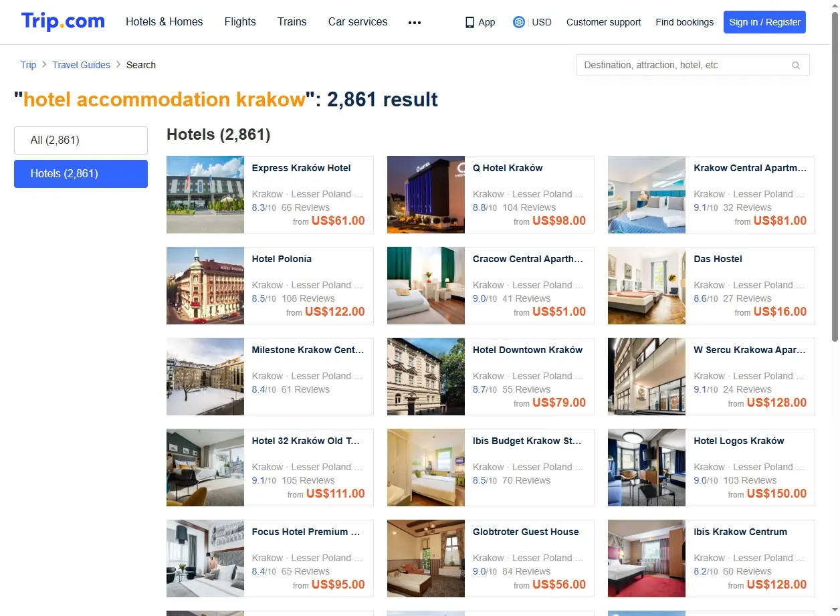Screen dimensions: 840x616
Task: Click the US$16.00 price
Action: point(780,312)
